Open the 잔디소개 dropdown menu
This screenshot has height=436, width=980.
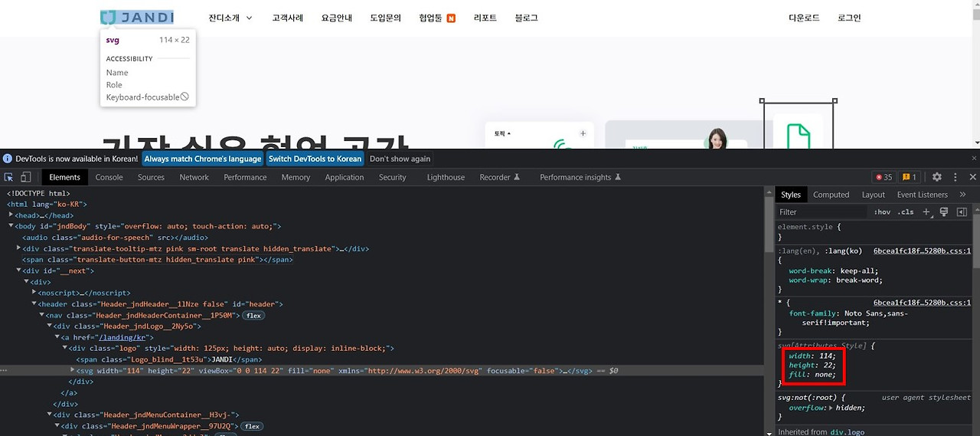[x=230, y=18]
